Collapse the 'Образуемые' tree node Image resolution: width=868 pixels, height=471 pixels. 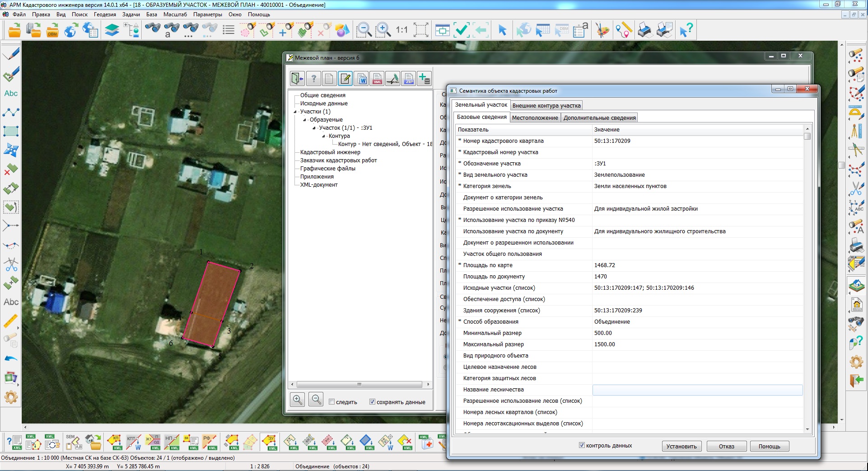click(304, 120)
